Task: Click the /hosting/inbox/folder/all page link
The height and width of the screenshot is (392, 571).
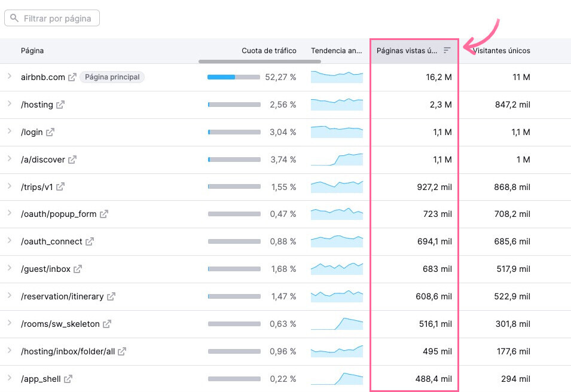Action: (68, 351)
